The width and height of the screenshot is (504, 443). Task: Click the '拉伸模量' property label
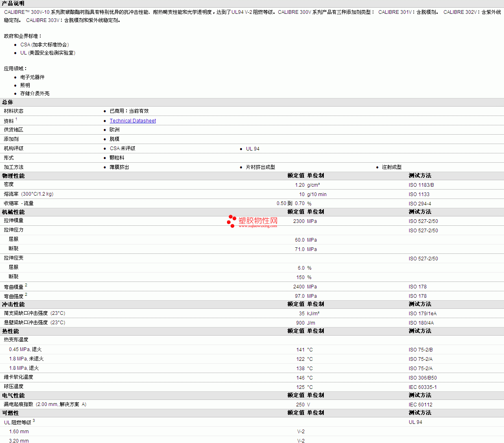point(14,220)
